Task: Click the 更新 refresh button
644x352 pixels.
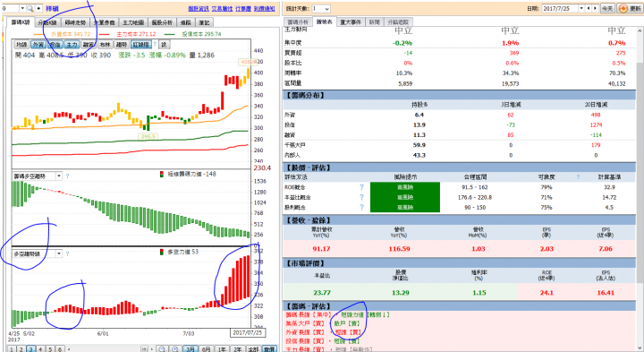Action: coord(629,8)
